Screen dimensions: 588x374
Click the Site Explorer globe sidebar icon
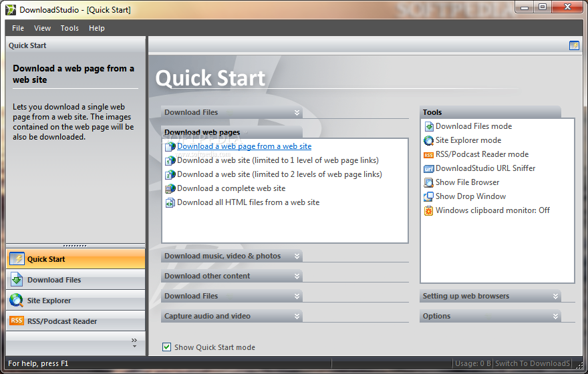[17, 300]
